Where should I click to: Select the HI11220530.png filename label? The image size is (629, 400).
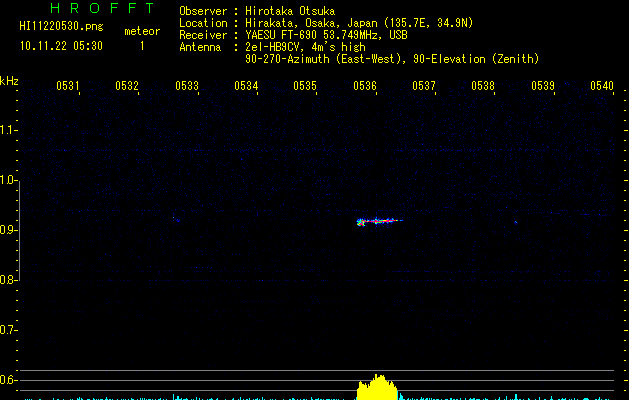(61, 26)
